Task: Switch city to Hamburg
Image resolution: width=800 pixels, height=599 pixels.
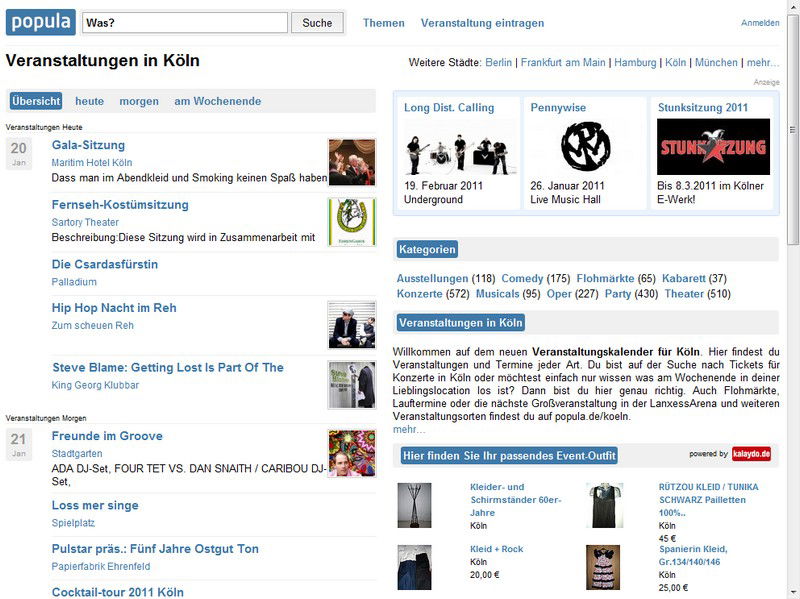Action: click(635, 62)
